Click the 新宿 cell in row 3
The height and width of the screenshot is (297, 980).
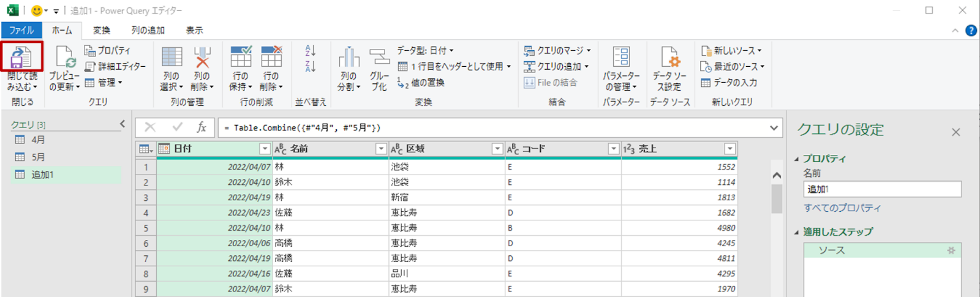[447, 197]
